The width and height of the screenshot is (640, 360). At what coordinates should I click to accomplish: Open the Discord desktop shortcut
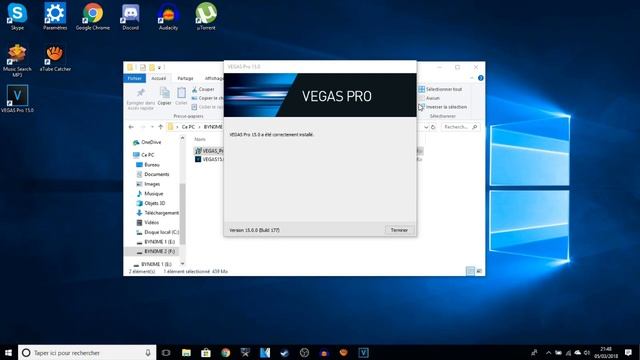point(130,16)
